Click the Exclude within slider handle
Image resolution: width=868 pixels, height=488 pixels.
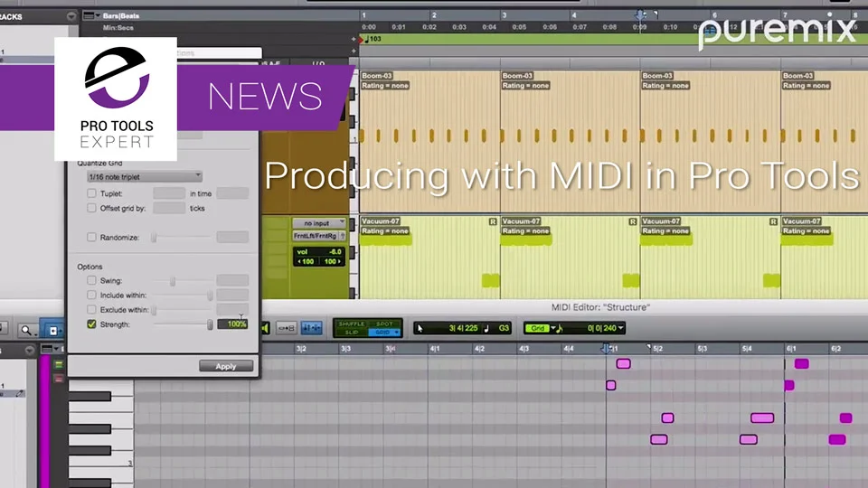click(155, 310)
